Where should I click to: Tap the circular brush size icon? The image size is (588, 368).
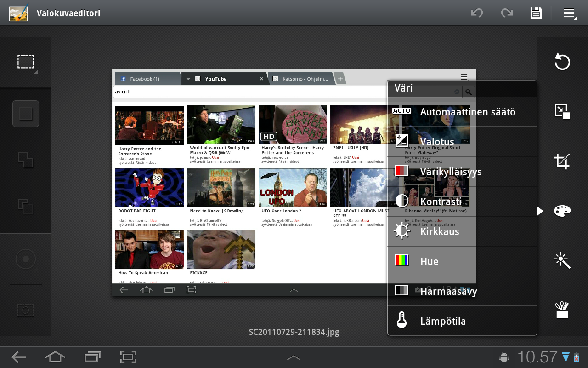(x=26, y=259)
